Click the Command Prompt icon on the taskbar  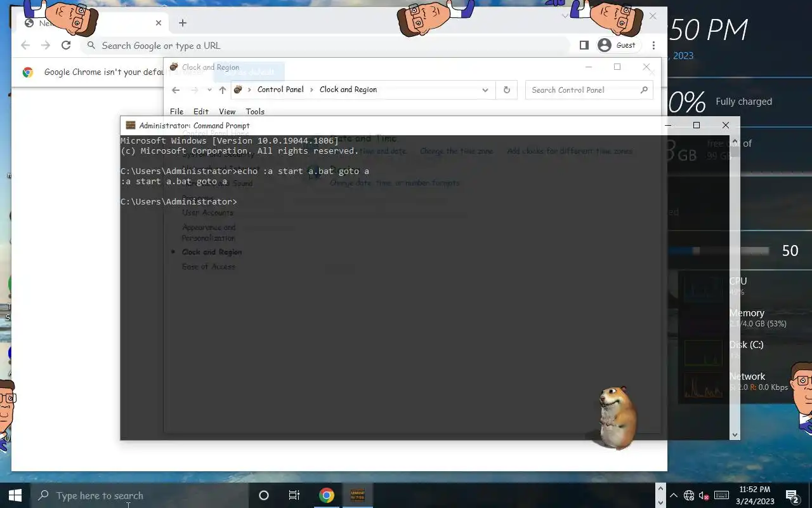(357, 495)
